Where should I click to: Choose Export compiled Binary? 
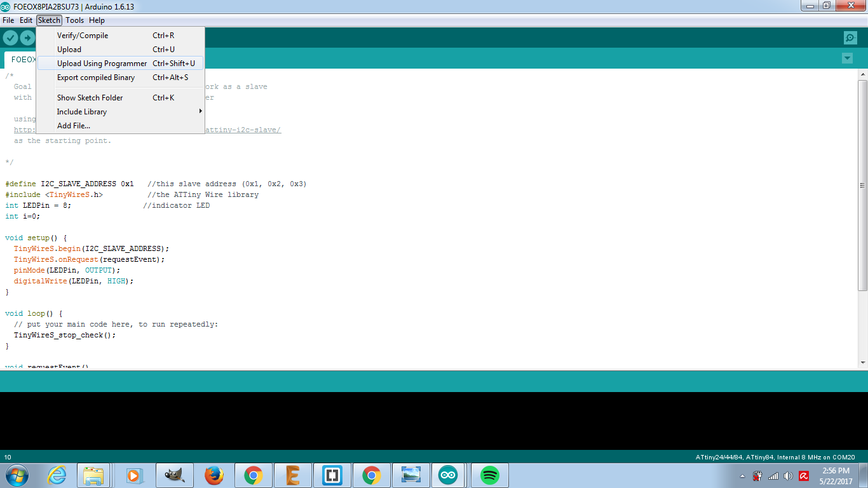121,78
